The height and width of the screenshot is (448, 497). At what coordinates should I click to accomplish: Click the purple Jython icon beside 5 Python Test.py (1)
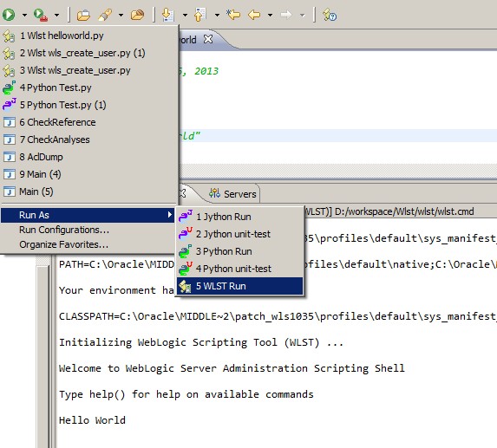(x=9, y=105)
